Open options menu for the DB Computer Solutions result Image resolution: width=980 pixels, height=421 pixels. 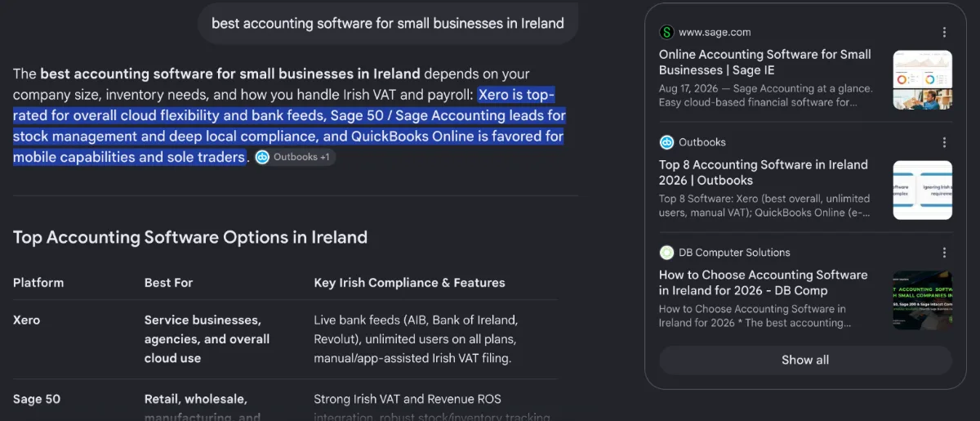click(944, 253)
